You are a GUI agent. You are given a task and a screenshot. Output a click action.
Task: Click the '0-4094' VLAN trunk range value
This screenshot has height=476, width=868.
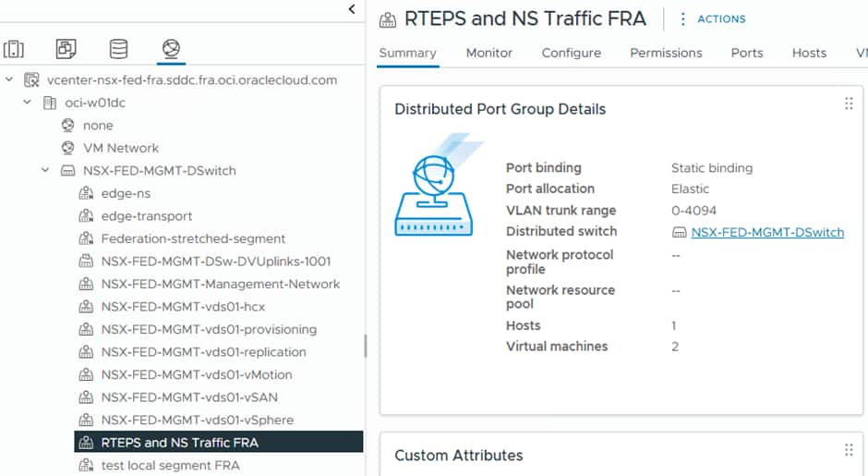click(x=693, y=211)
